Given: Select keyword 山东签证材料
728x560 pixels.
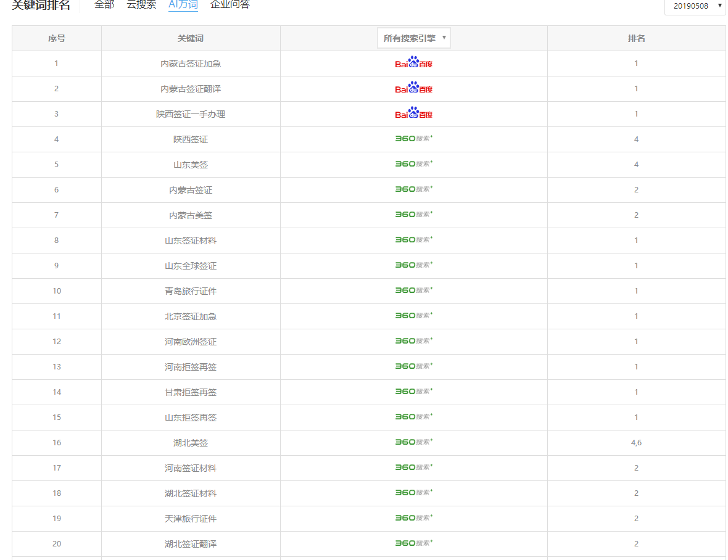Looking at the screenshot, I should point(191,241).
